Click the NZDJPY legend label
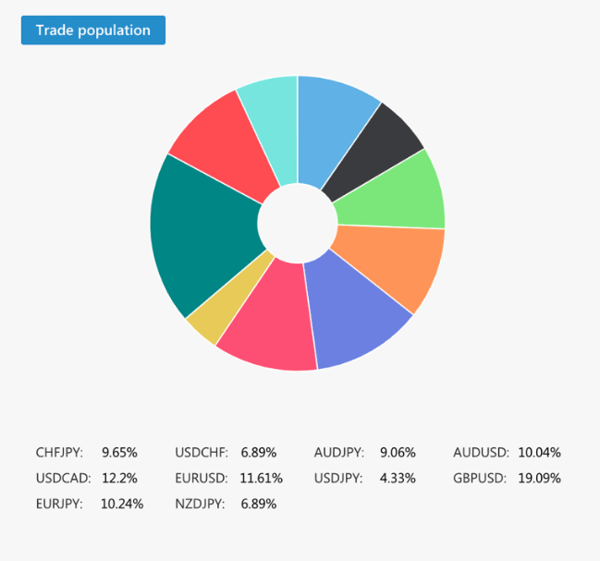The width and height of the screenshot is (600, 561). click(x=200, y=504)
